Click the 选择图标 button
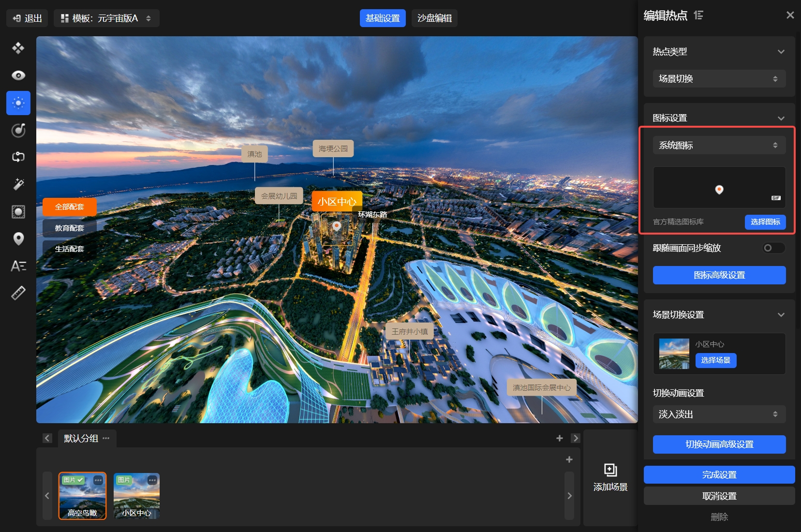 [765, 222]
